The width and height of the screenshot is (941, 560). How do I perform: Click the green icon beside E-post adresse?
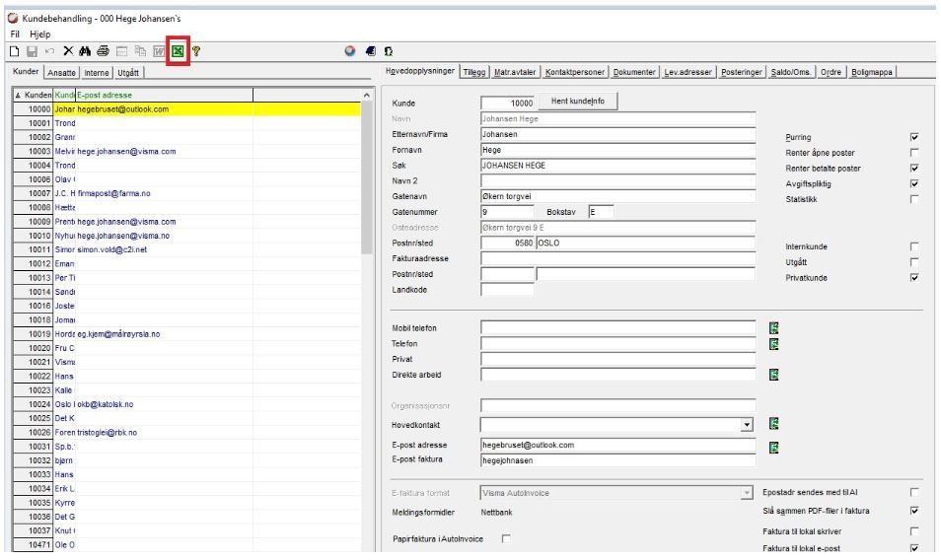coord(774,448)
